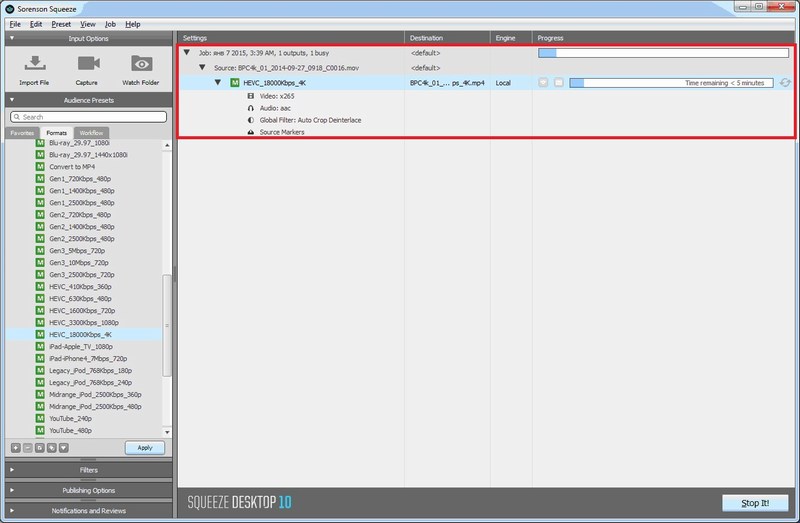Expand the Filters panel

[x=12, y=469]
